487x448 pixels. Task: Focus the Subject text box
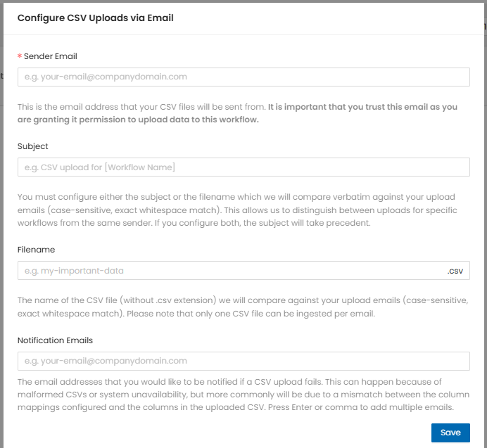tap(243, 167)
